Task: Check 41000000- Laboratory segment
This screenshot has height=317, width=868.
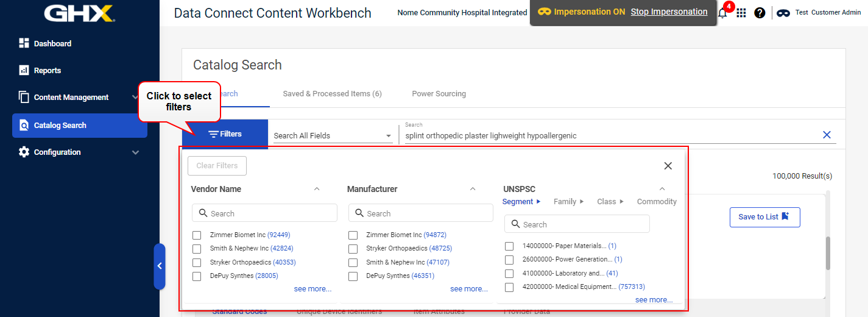Action: [509, 274]
